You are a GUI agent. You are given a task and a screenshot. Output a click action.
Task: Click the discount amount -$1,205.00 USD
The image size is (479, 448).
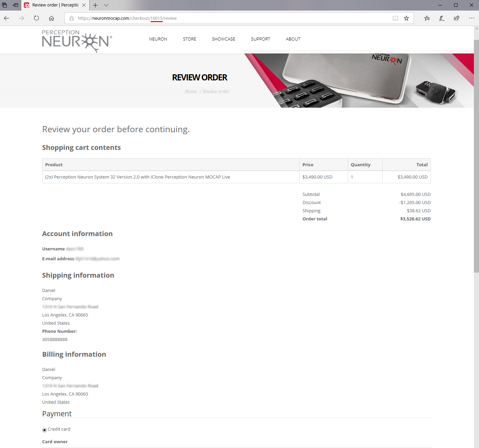415,203
